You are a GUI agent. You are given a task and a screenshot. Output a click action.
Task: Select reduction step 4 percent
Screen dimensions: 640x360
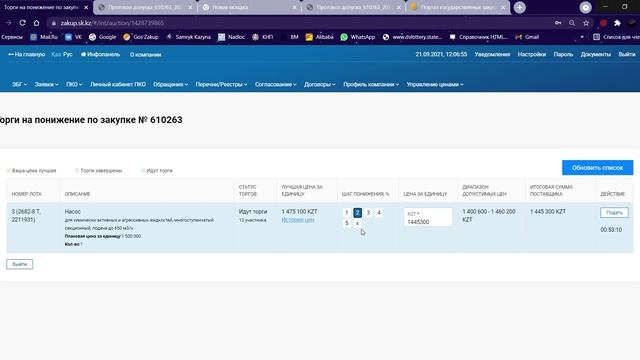point(379,213)
